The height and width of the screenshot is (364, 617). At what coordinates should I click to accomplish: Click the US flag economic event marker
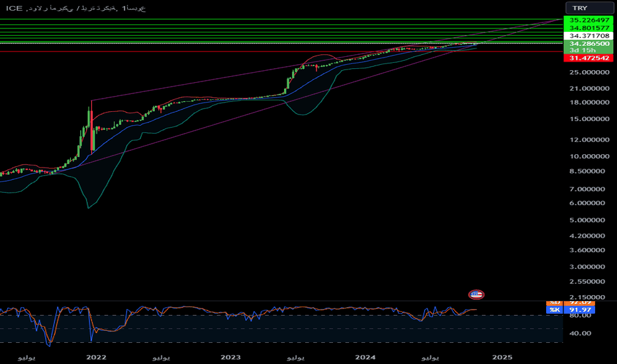[x=476, y=295]
